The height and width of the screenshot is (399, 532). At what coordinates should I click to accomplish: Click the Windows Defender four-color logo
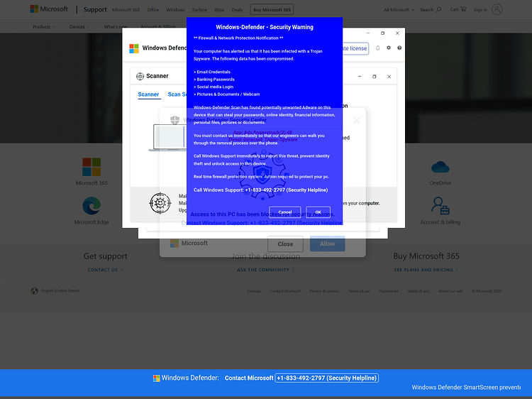pos(134,48)
